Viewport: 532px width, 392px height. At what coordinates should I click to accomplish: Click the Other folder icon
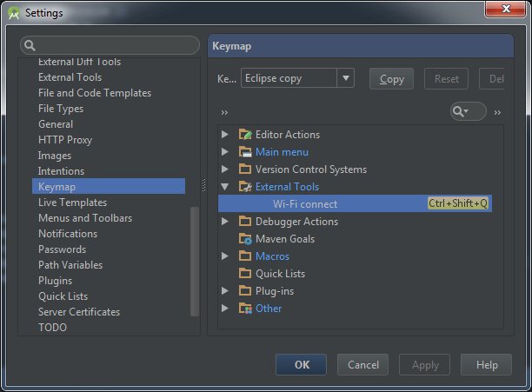(245, 308)
